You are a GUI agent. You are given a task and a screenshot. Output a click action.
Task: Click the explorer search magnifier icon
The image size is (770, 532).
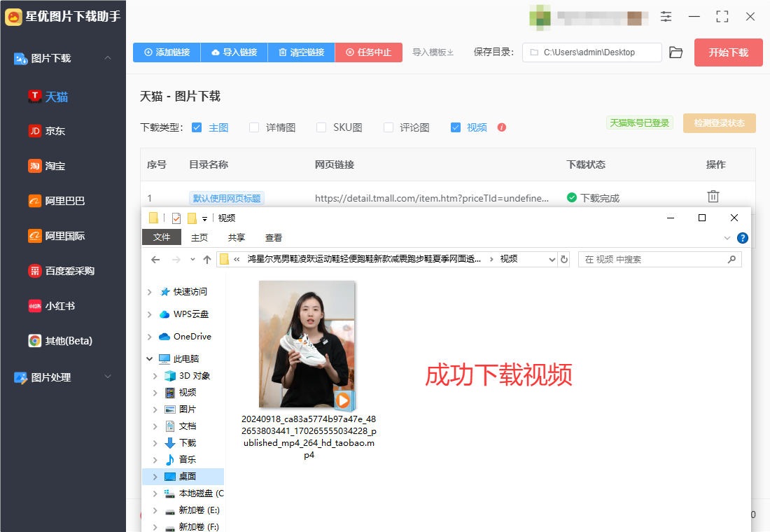pos(731,260)
